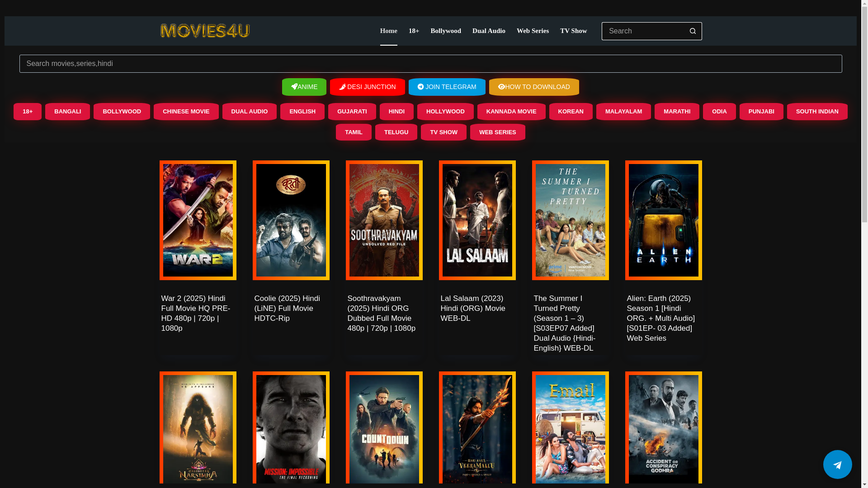Open The Summer I Turned Pretty poster

(571, 220)
